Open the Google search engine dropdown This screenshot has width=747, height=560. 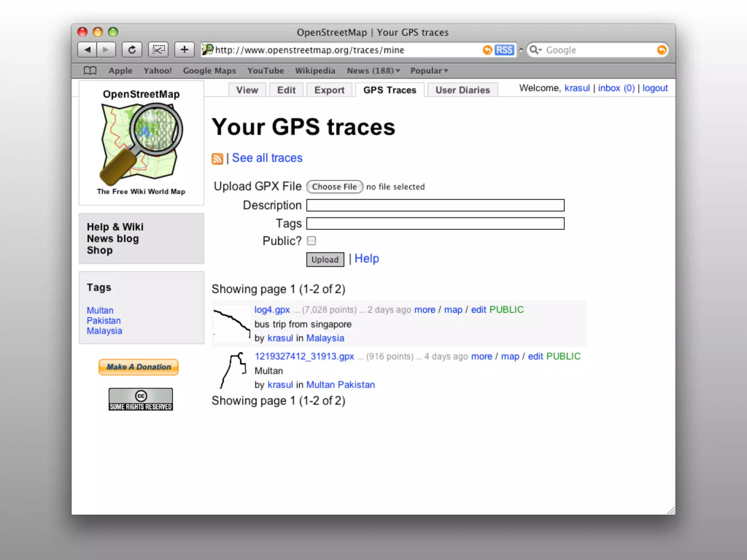[536, 50]
